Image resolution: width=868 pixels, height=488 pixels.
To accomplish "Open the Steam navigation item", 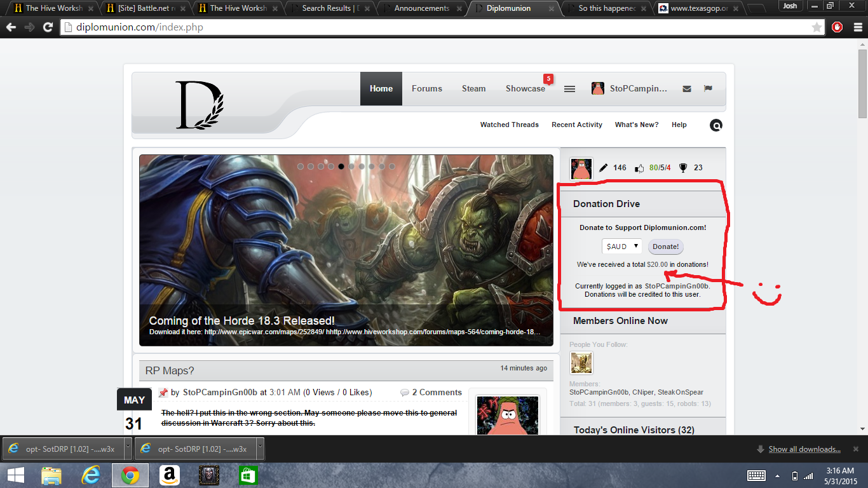I will point(473,89).
